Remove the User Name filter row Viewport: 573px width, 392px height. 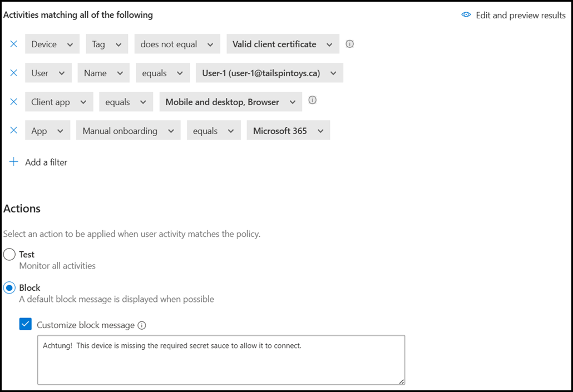pos(13,73)
